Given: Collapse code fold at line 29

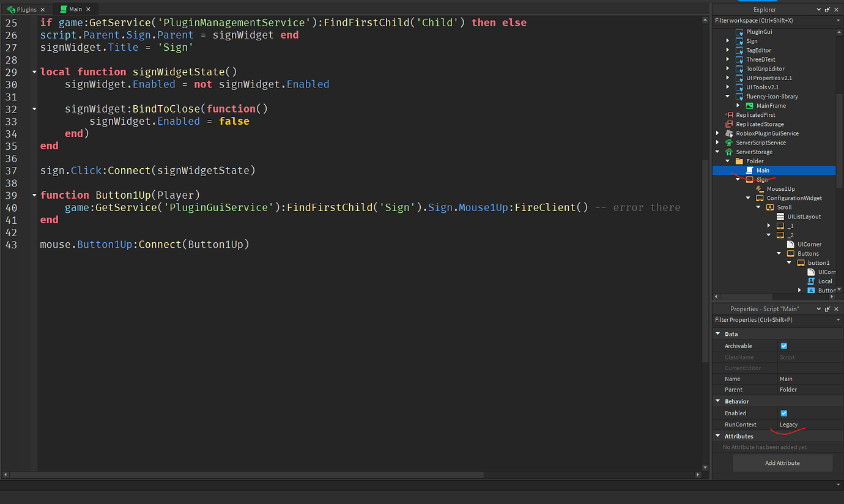Looking at the screenshot, I should [x=34, y=72].
